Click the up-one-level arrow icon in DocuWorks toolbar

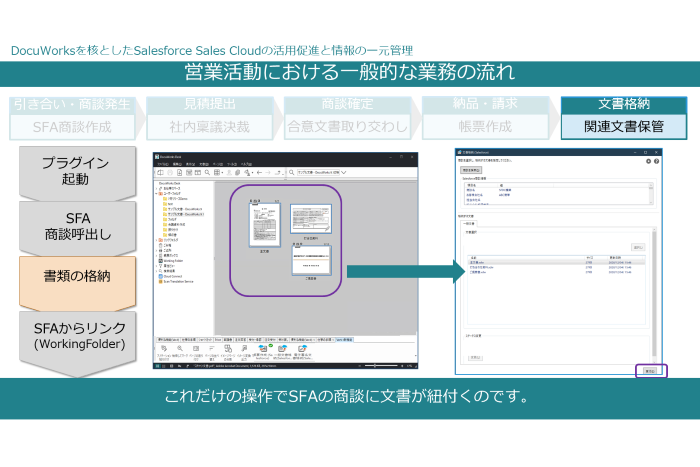click(x=278, y=172)
